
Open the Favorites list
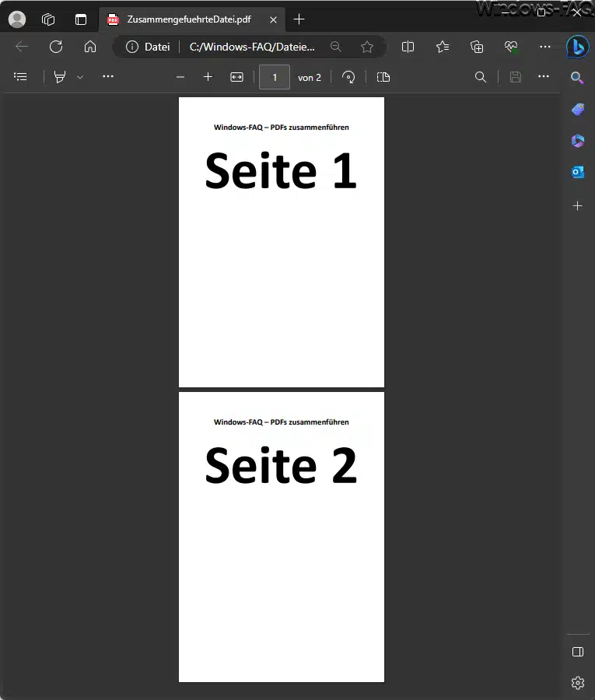443,47
